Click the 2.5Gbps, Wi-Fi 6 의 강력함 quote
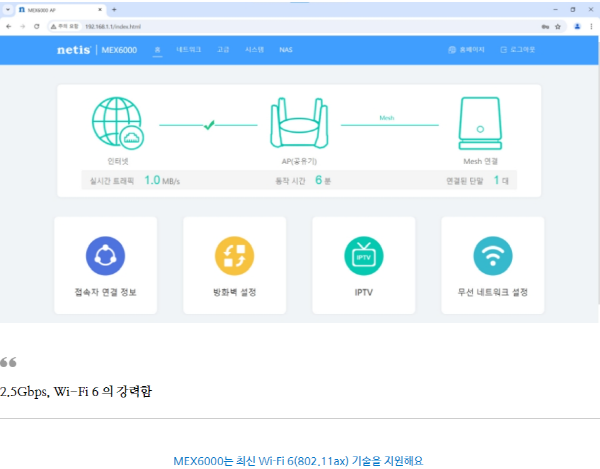Screen dimensions: 600x469 tap(76, 391)
